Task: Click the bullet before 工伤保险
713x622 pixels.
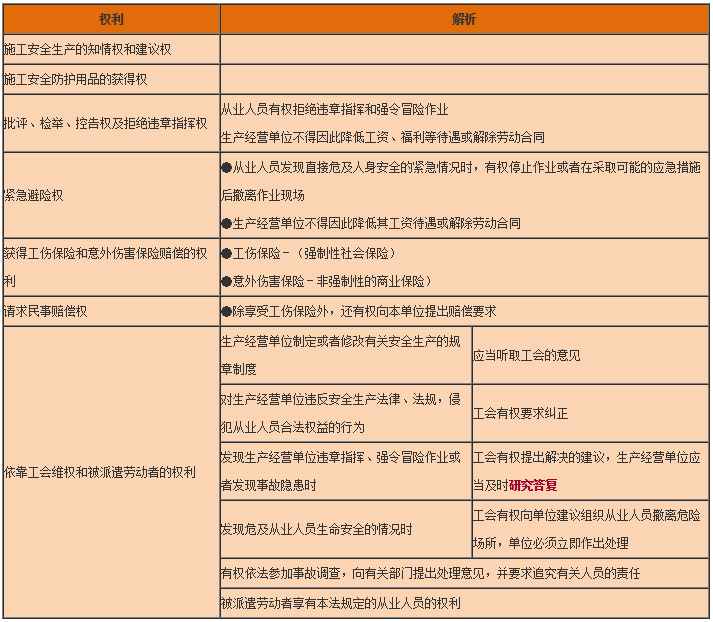Action: (x=226, y=253)
